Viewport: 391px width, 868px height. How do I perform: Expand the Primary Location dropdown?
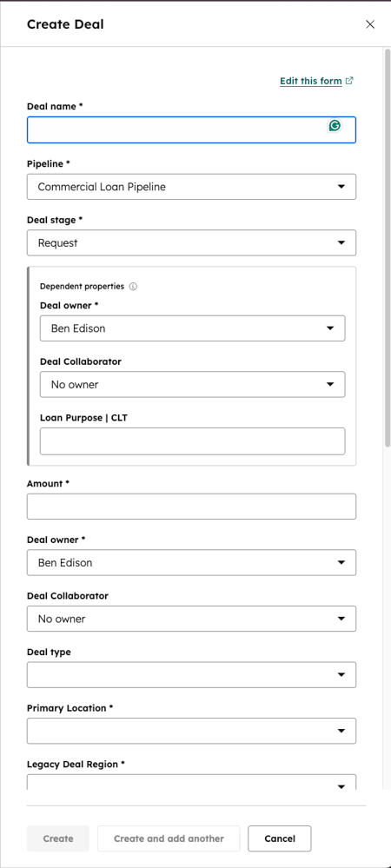click(191, 731)
